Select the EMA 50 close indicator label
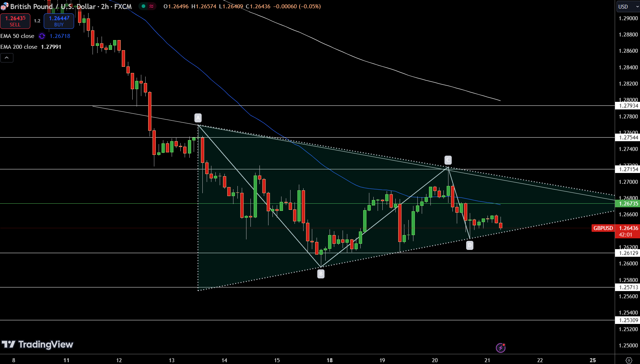This screenshot has height=364, width=640. [x=17, y=36]
